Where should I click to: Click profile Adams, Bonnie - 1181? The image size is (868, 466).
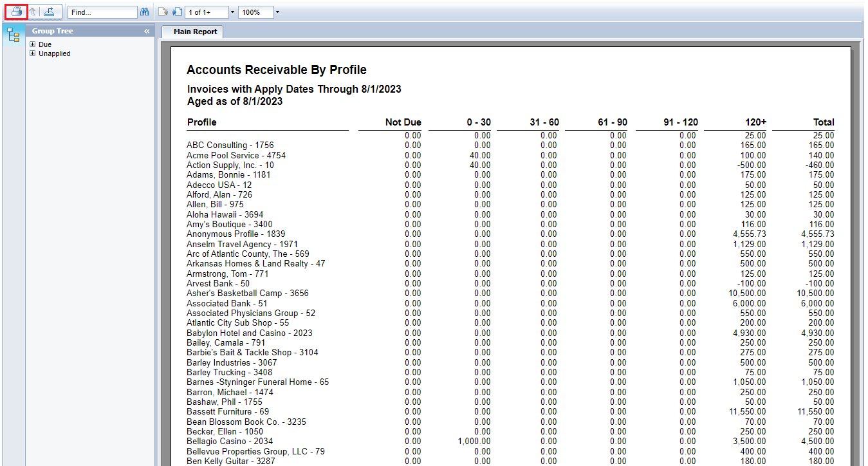pyautogui.click(x=228, y=174)
